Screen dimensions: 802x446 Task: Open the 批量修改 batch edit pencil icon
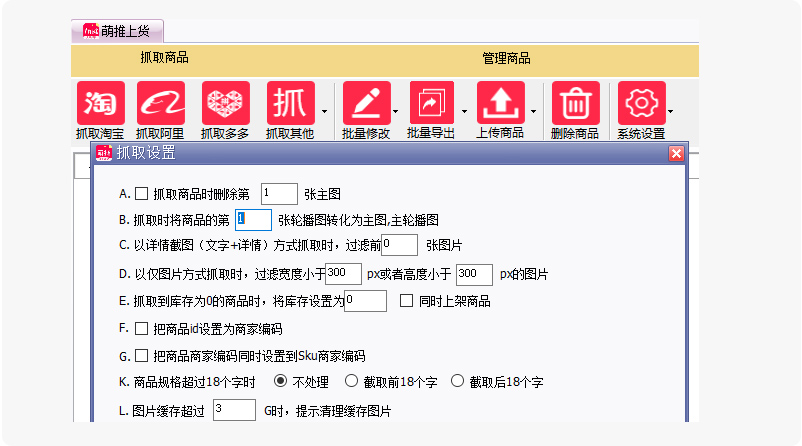[x=367, y=103]
